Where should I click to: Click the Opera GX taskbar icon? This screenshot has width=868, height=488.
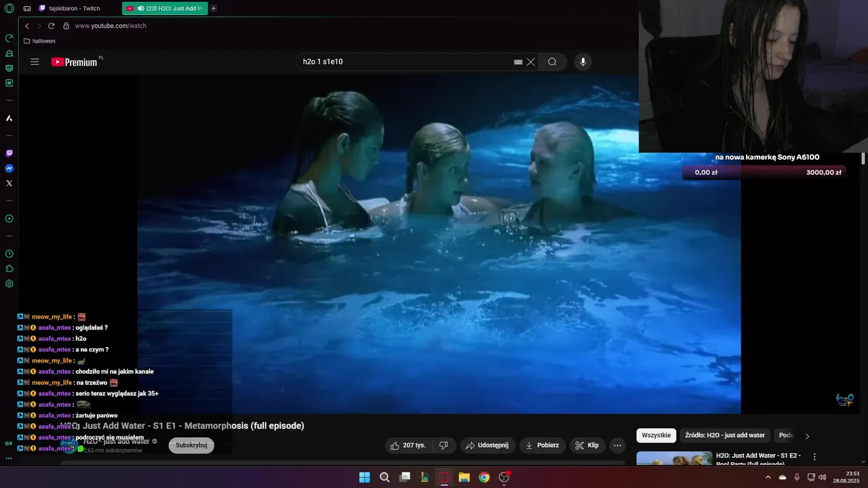445,477
